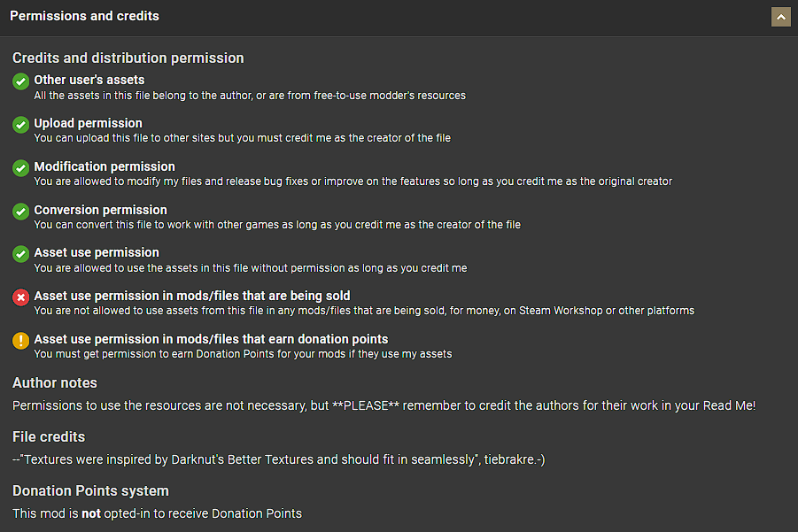Click the Asset use permission heading
The height and width of the screenshot is (532, 798).
tap(97, 252)
